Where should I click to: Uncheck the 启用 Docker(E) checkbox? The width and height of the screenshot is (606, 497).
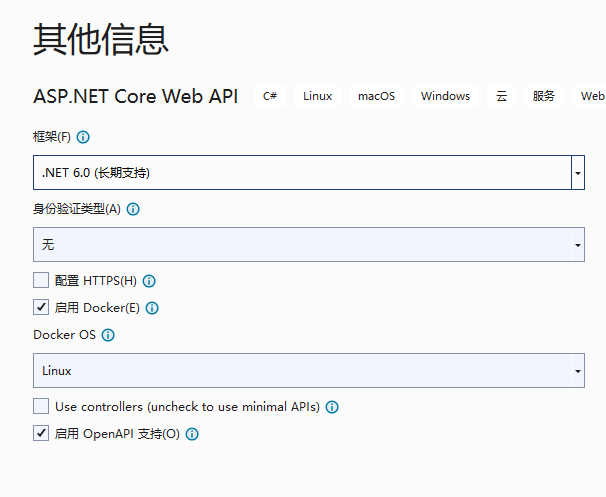(41, 307)
